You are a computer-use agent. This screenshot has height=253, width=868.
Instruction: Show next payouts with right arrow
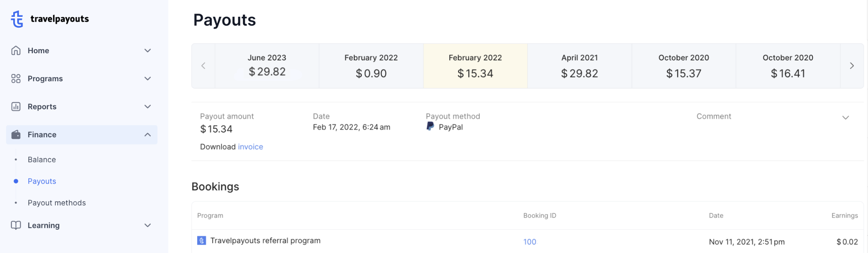(852, 66)
